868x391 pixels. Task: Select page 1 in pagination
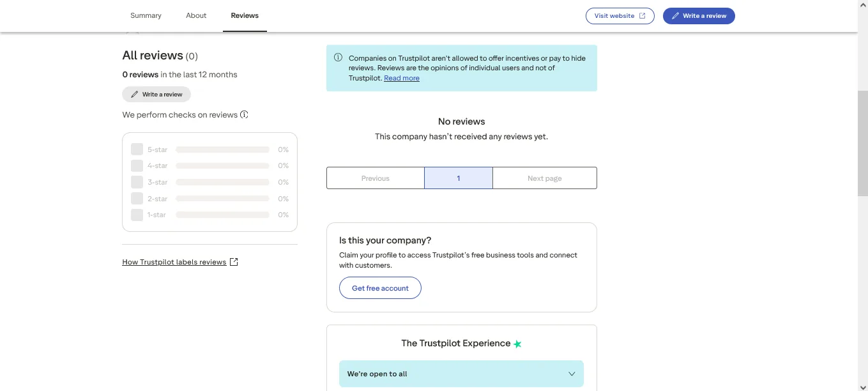click(459, 178)
